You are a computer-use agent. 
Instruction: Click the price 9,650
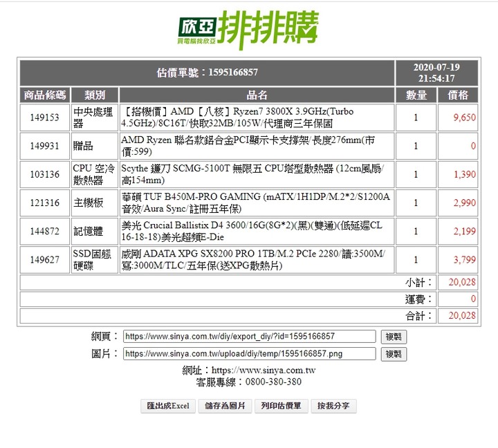click(x=464, y=118)
